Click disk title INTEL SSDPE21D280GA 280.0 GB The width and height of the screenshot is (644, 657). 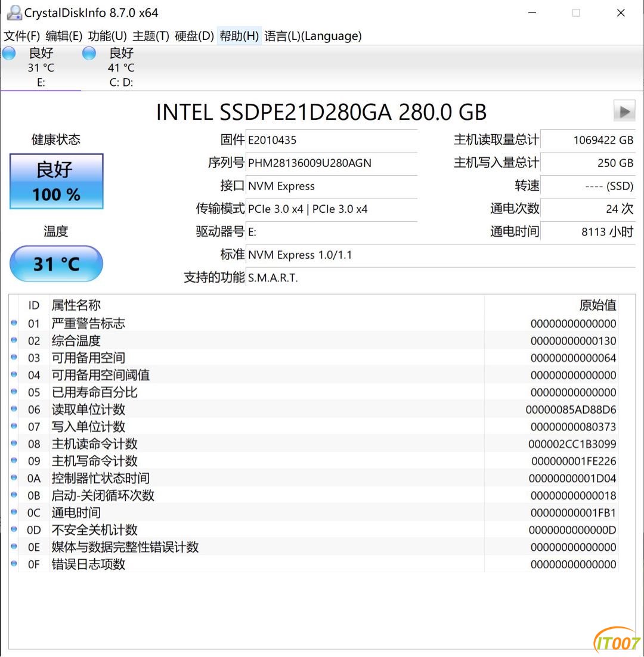click(321, 112)
